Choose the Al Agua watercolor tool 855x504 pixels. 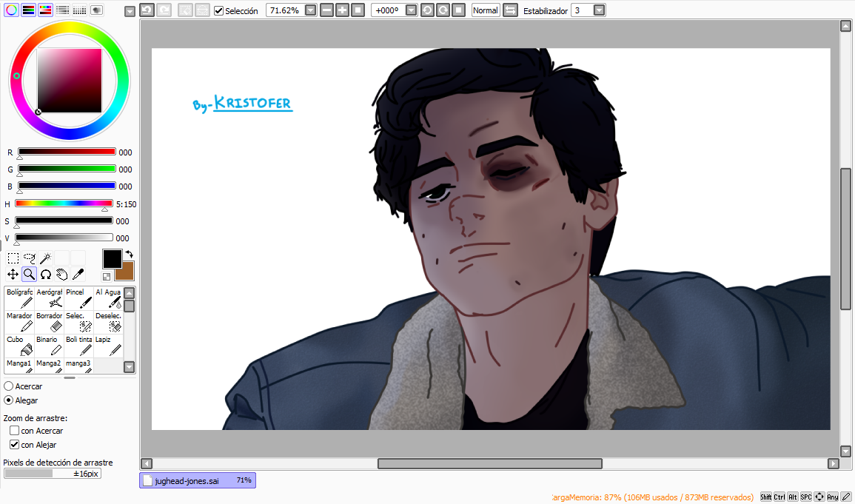coord(108,298)
